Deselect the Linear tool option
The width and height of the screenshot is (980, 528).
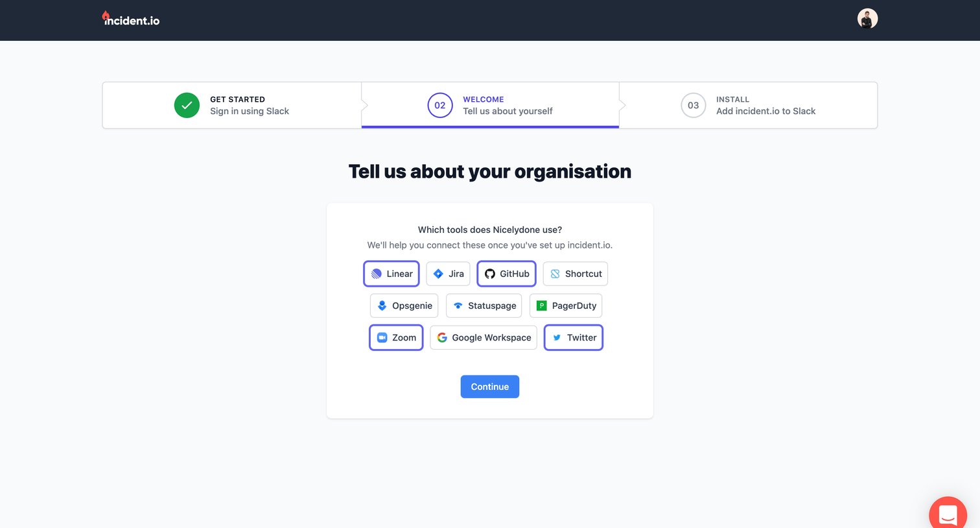click(x=391, y=274)
